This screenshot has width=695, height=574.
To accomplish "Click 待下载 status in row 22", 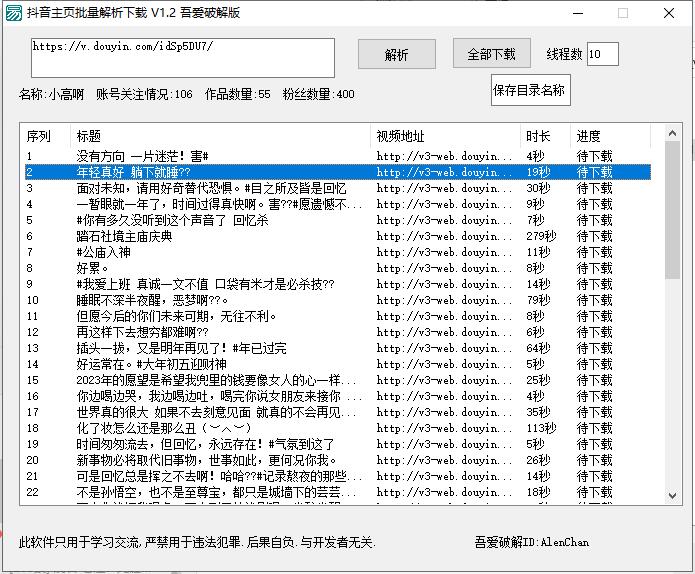I will (594, 492).
